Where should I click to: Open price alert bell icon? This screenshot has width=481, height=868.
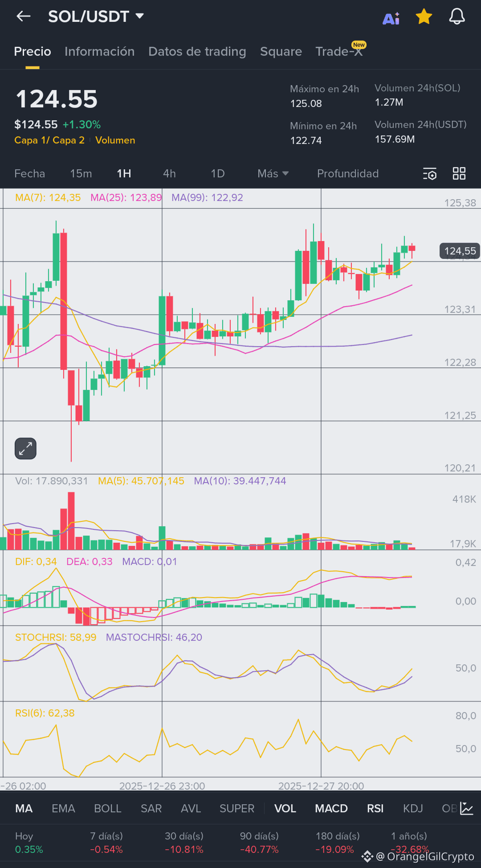457,17
